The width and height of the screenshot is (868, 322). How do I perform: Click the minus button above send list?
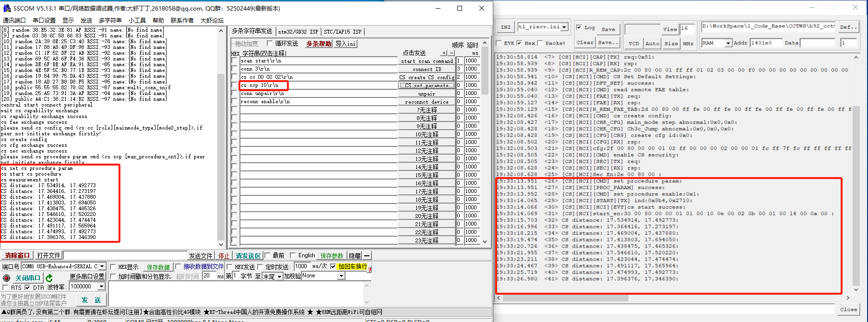click(x=451, y=53)
